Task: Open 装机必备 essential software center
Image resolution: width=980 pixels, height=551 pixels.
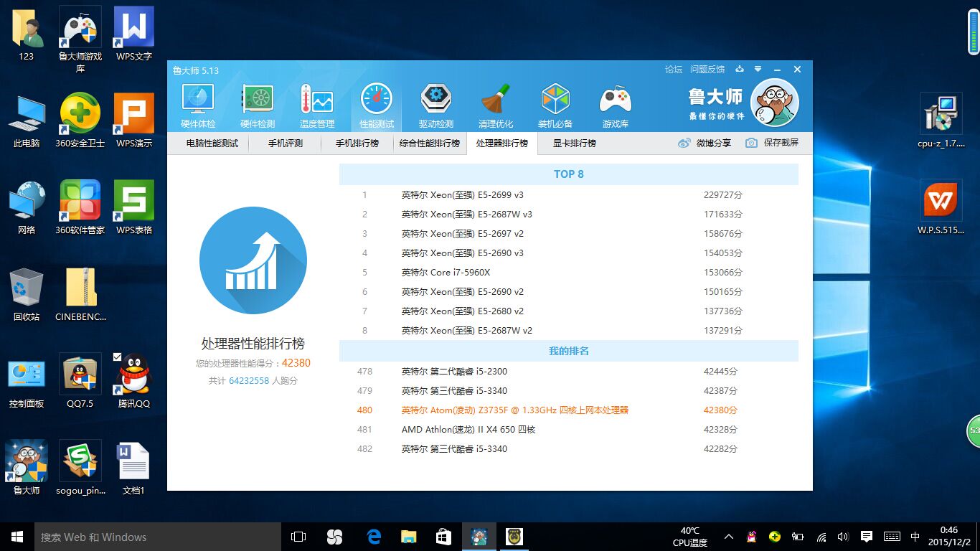Action: pyautogui.click(x=555, y=104)
